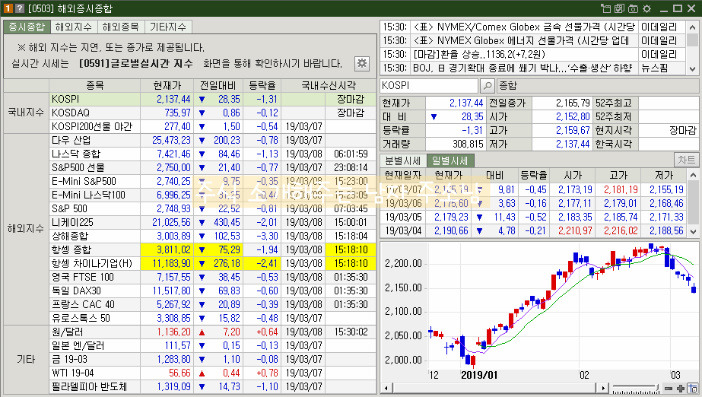Select the 일본 엔/달러 row
This screenshot has width=702, height=397.
pyautogui.click(x=213, y=346)
